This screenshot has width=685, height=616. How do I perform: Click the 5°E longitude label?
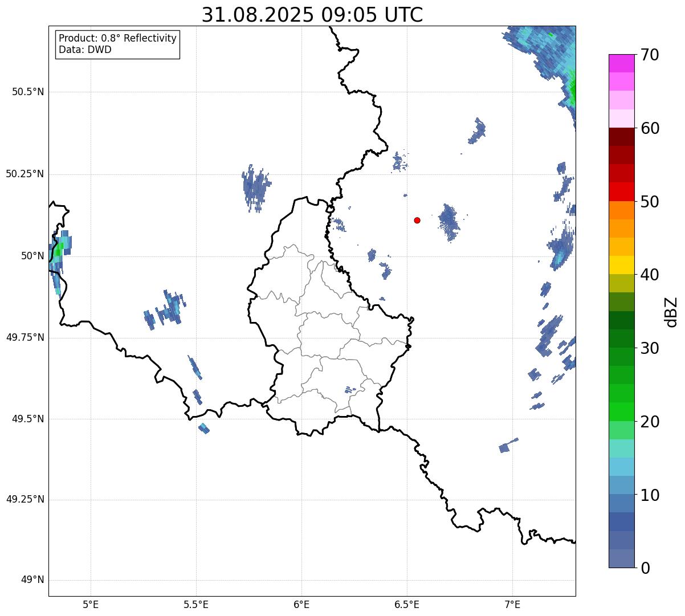pyautogui.click(x=91, y=604)
